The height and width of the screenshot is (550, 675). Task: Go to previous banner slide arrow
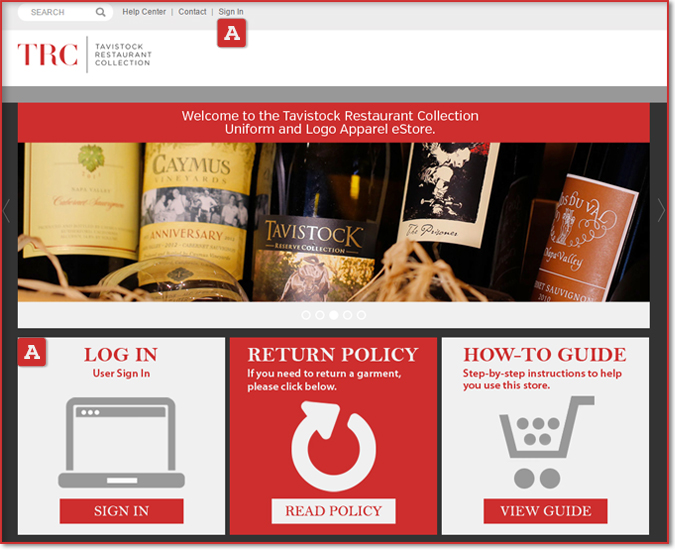pyautogui.click(x=6, y=210)
